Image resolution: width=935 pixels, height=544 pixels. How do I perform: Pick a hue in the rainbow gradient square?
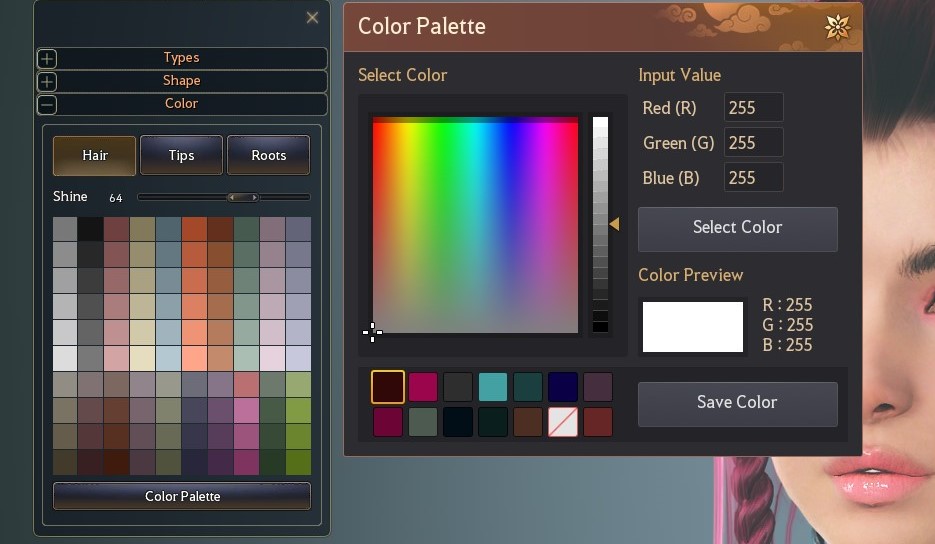point(475,225)
